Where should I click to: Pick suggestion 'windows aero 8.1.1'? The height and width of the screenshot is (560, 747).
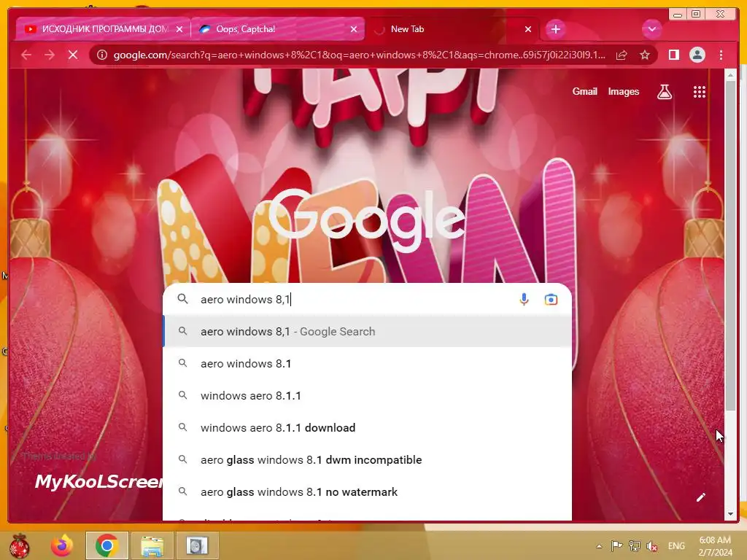[x=367, y=396]
